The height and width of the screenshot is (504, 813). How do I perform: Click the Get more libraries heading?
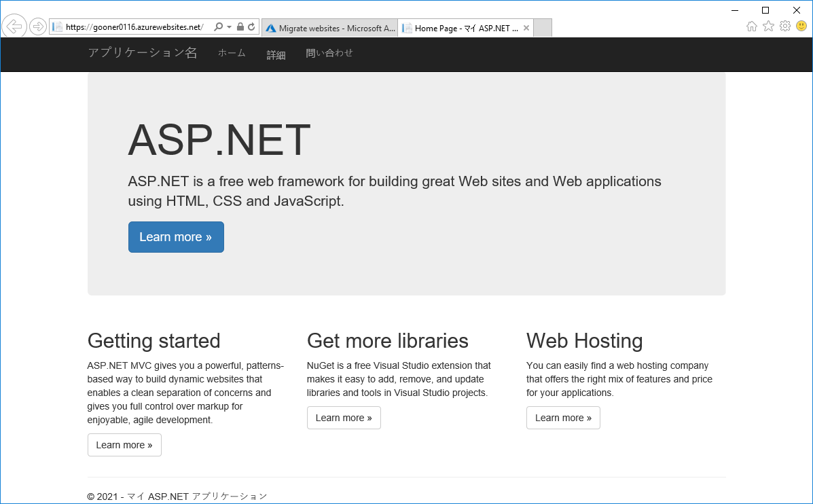coord(388,341)
